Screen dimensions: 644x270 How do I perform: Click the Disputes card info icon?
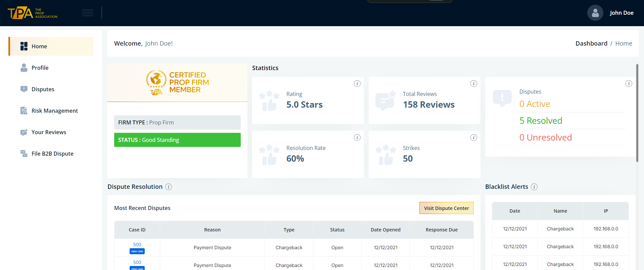coord(629,84)
